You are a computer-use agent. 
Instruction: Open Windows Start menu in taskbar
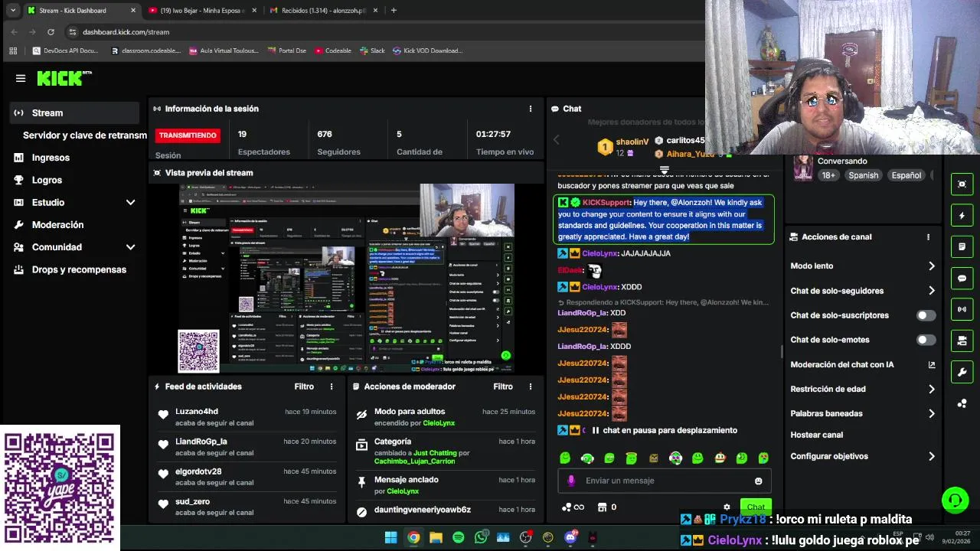pos(390,537)
